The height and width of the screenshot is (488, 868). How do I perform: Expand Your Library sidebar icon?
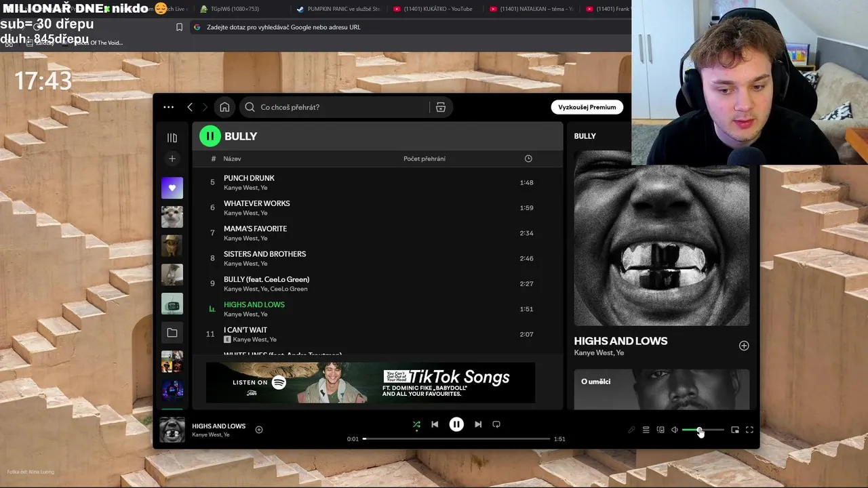(172, 138)
